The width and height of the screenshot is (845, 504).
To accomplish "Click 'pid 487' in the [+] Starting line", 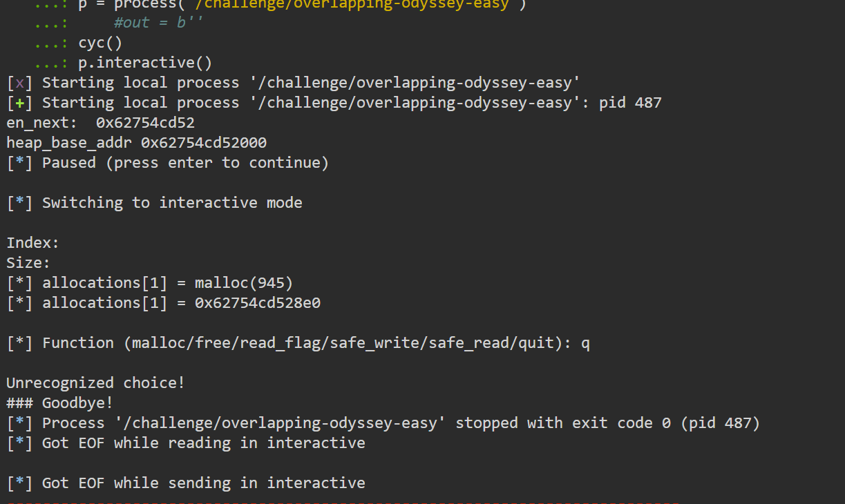I will point(630,103).
